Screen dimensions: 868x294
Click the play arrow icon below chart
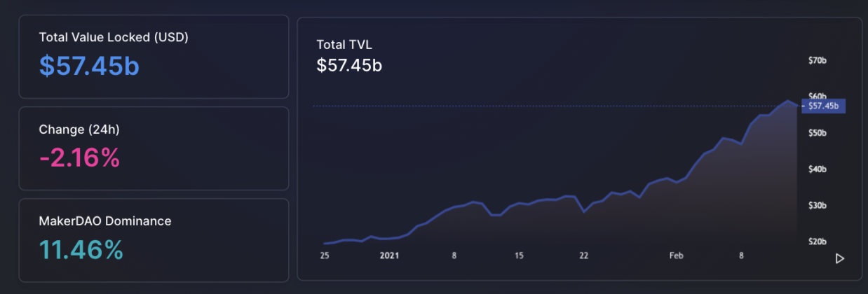click(x=839, y=258)
